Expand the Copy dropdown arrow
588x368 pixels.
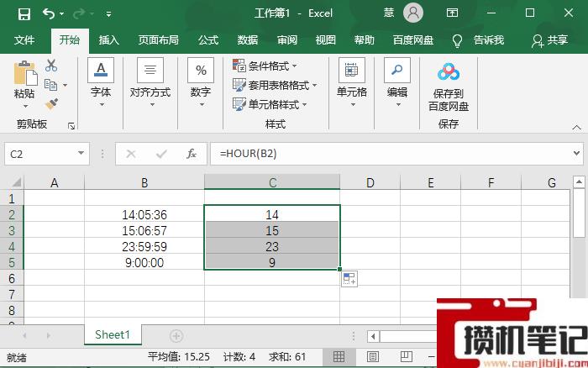[x=66, y=86]
